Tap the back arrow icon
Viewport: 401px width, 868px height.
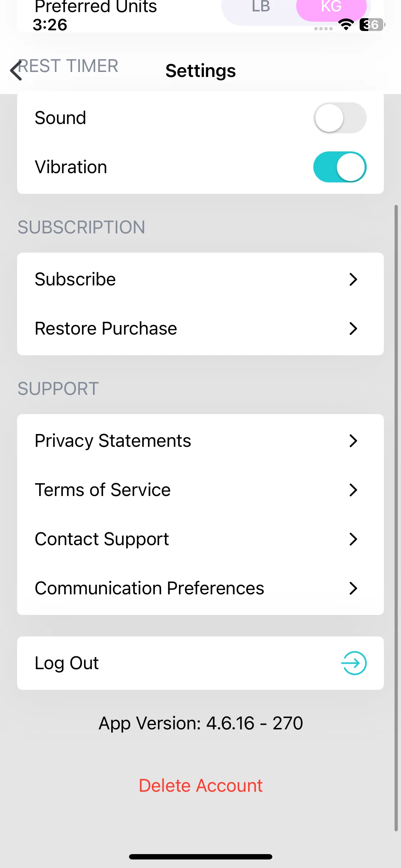pyautogui.click(x=16, y=71)
